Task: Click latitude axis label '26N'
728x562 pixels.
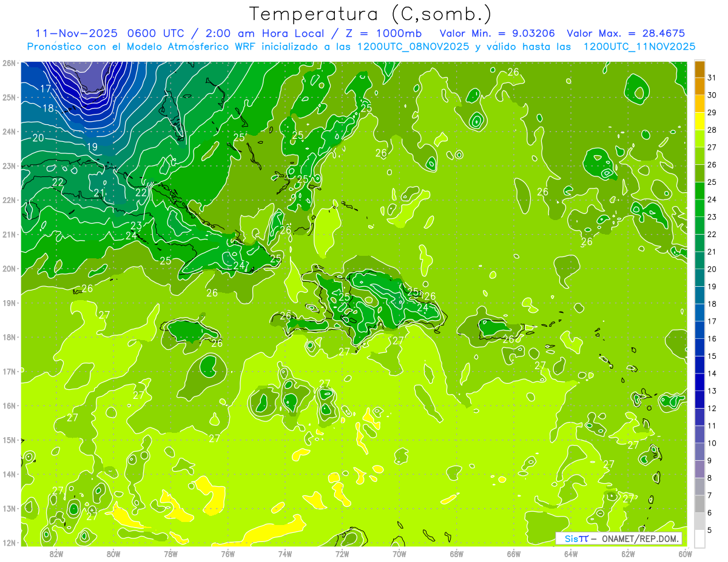Action: point(9,63)
